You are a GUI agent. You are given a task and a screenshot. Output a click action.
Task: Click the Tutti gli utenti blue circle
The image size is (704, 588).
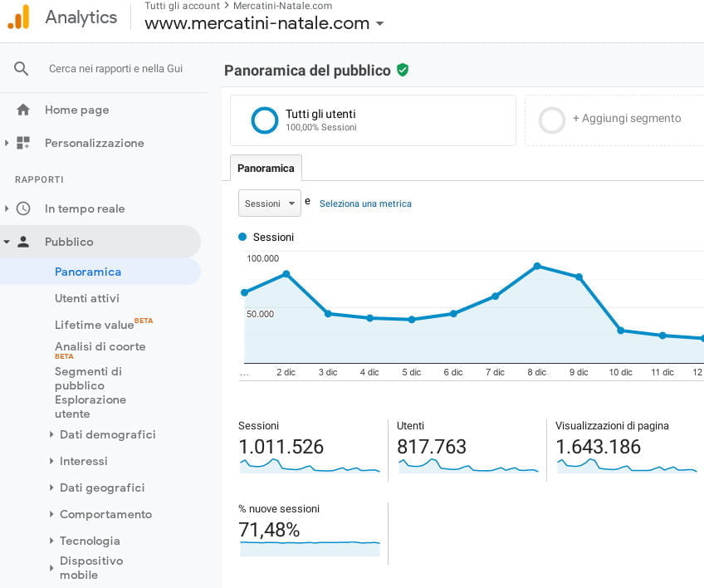point(265,120)
